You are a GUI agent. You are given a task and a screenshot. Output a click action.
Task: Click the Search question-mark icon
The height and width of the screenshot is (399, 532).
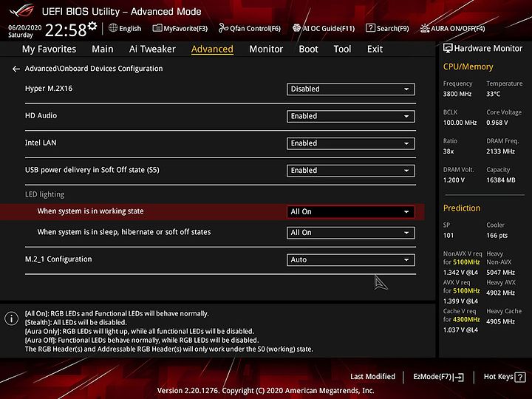click(370, 28)
